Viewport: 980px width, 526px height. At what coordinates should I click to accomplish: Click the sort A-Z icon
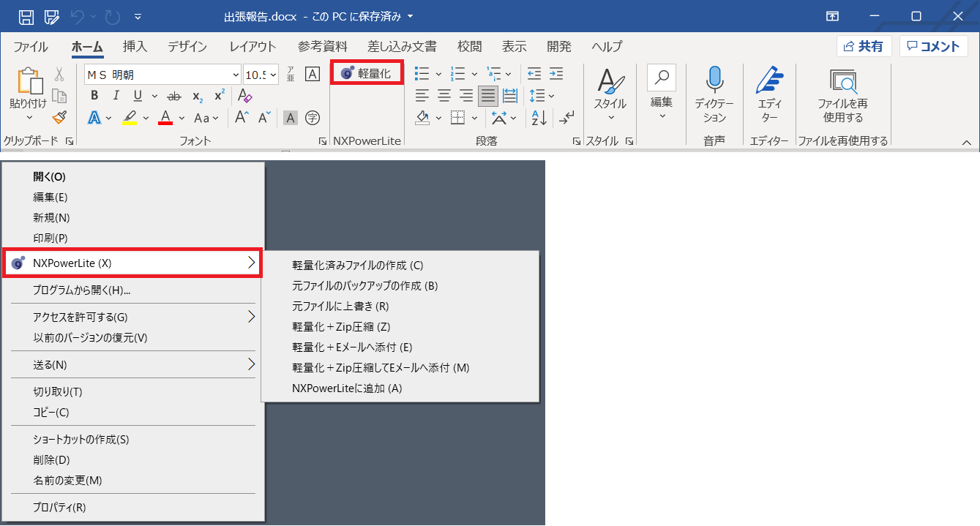pyautogui.click(x=539, y=118)
